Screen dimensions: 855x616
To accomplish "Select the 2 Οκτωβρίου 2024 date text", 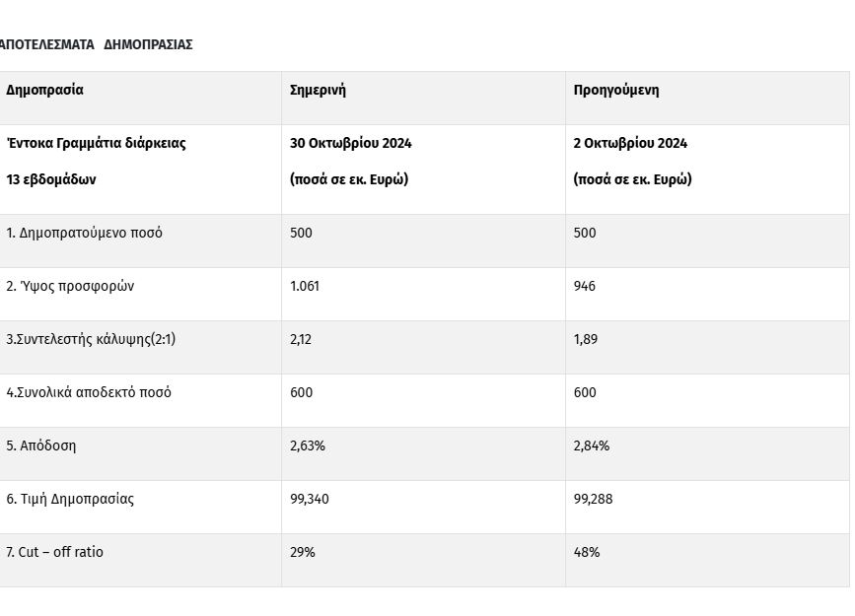I will point(630,143).
